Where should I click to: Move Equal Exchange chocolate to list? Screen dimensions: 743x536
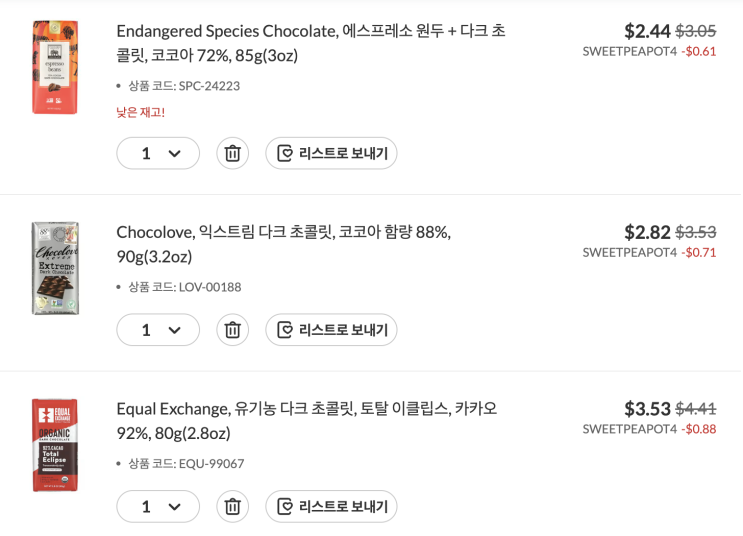click(x=331, y=506)
